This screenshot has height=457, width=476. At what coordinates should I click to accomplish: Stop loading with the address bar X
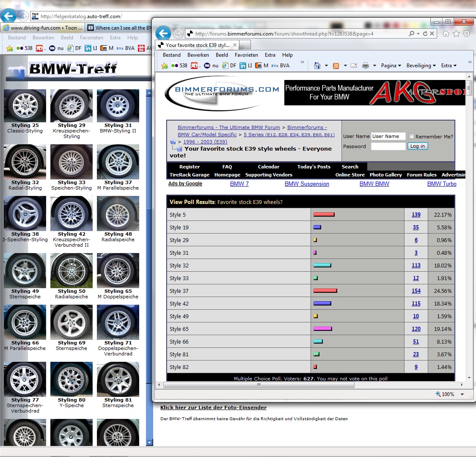pos(432,33)
